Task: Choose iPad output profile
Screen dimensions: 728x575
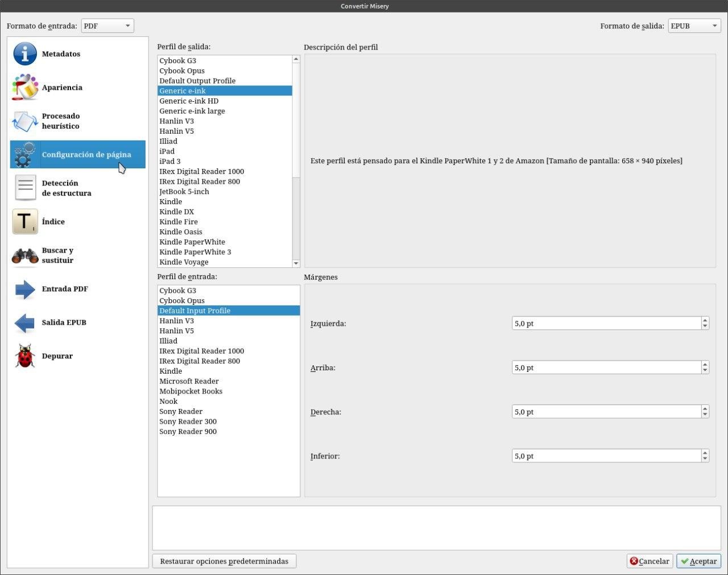Action: click(225, 151)
